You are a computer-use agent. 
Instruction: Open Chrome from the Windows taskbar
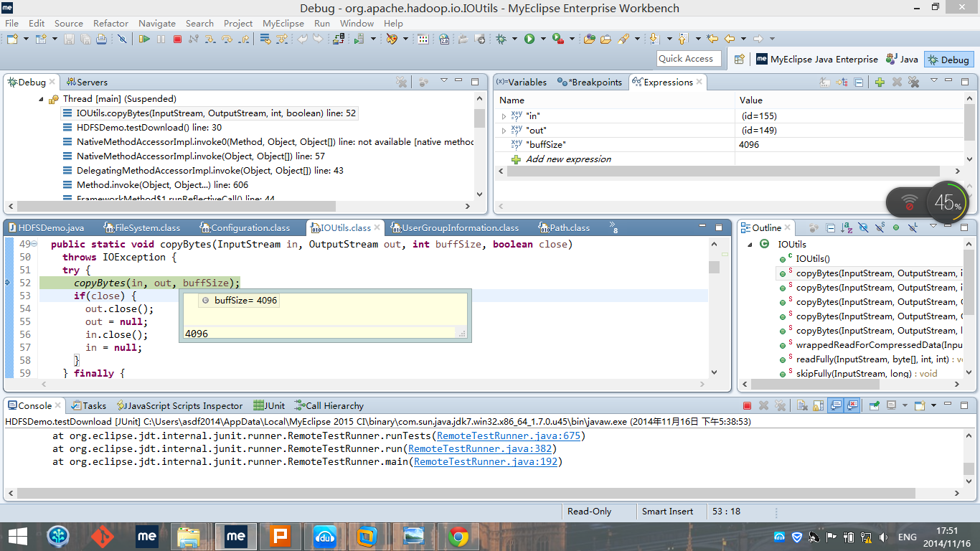coord(458,537)
